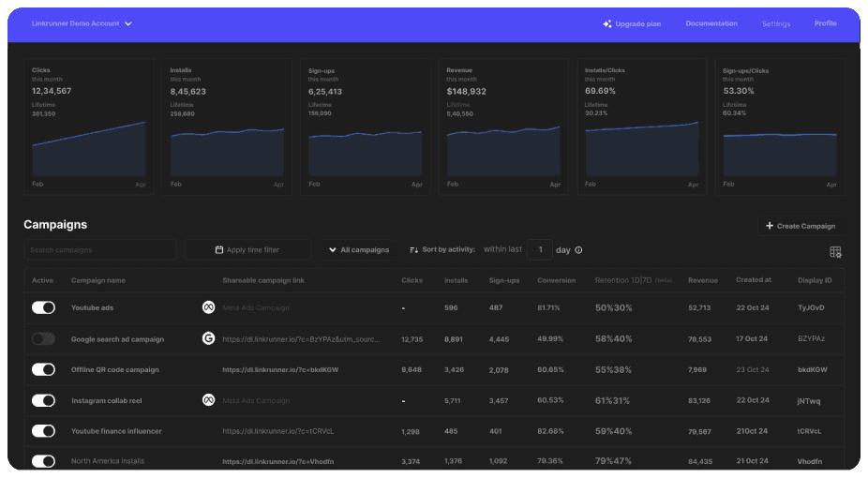Click the Installs this month chart card
This screenshot has width=868, height=478.
pos(227,127)
